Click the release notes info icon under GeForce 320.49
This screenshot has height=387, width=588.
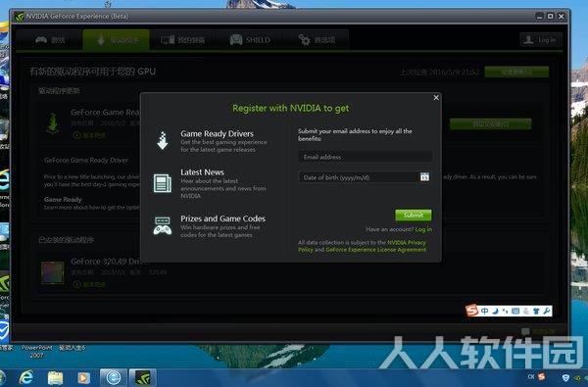click(x=76, y=284)
